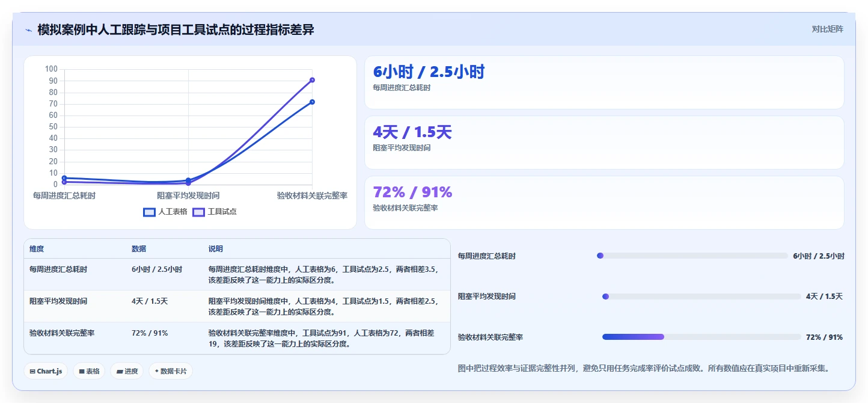Click the 验收材料关联完整率 x-axis label

click(312, 195)
